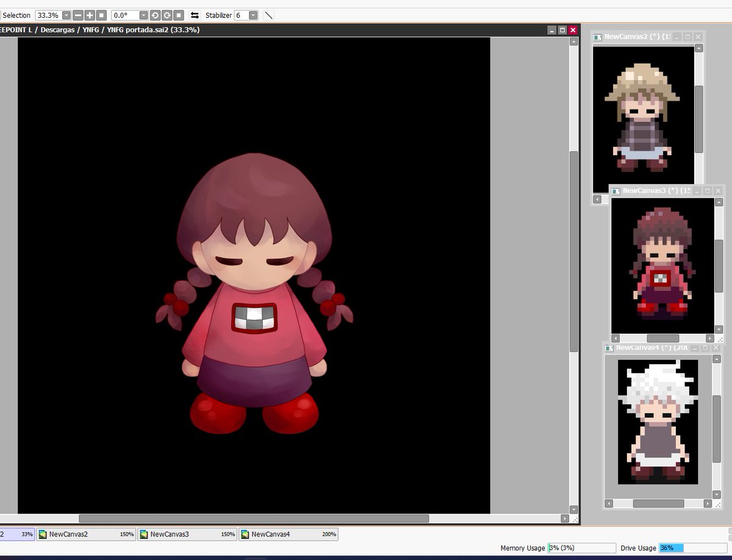The width and height of the screenshot is (732, 560).
Task: Click the Stabilizer label
Action: pyautogui.click(x=218, y=15)
